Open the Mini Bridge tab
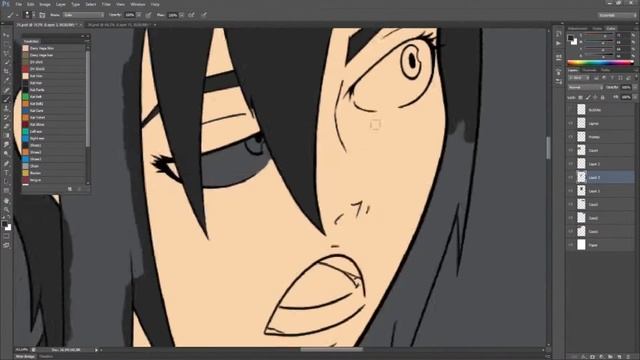Image resolution: width=640 pixels, height=360 pixels. (x=25, y=357)
